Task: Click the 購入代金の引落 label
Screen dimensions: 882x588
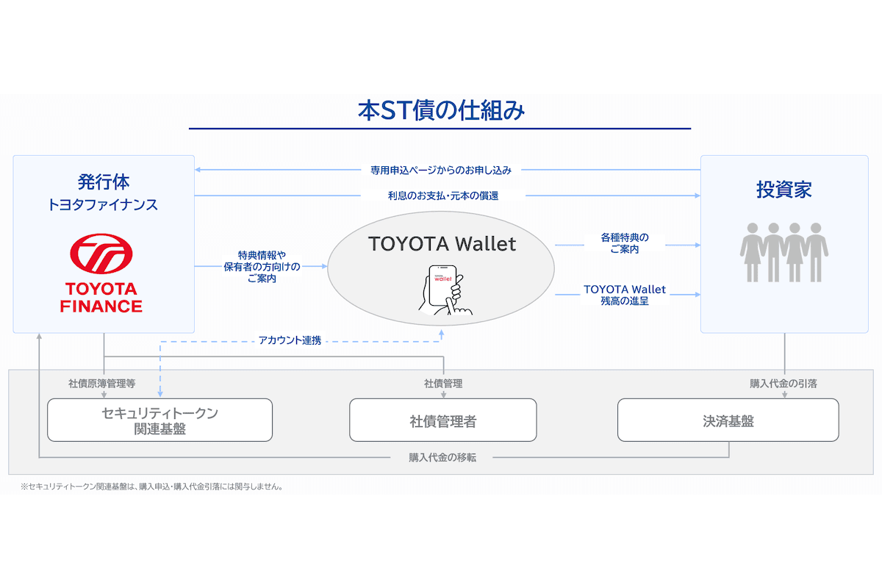Action: pyautogui.click(x=784, y=384)
